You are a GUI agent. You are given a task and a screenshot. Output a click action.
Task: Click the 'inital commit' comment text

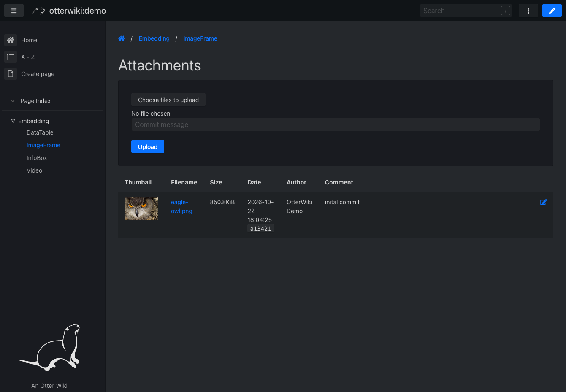tap(342, 202)
